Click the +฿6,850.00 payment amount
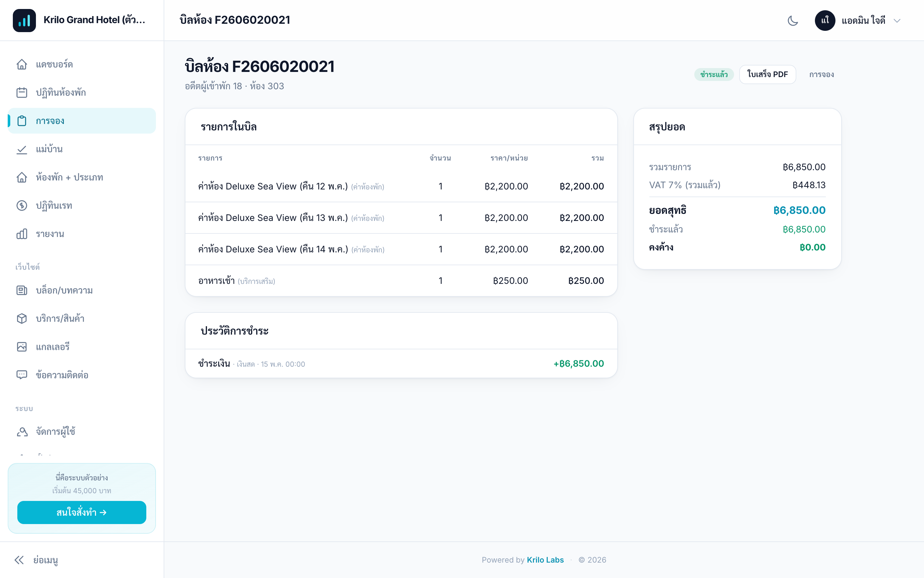924x578 pixels. [x=578, y=363]
